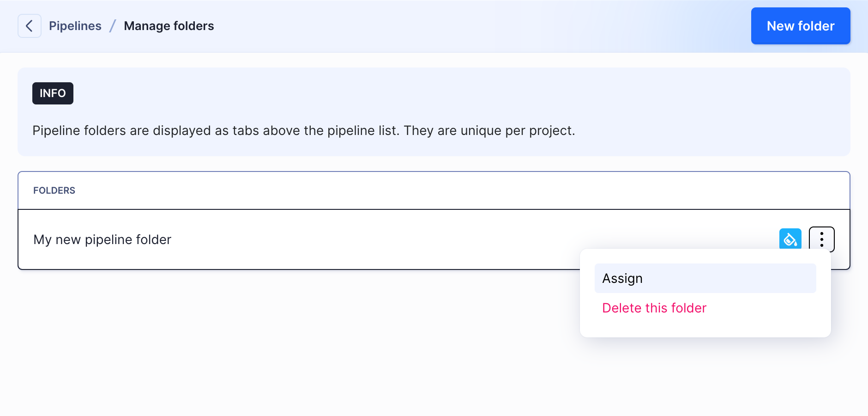Viewport: 868px width, 416px height.
Task: Go to Pipelines breadcrumb link
Action: pos(75,26)
